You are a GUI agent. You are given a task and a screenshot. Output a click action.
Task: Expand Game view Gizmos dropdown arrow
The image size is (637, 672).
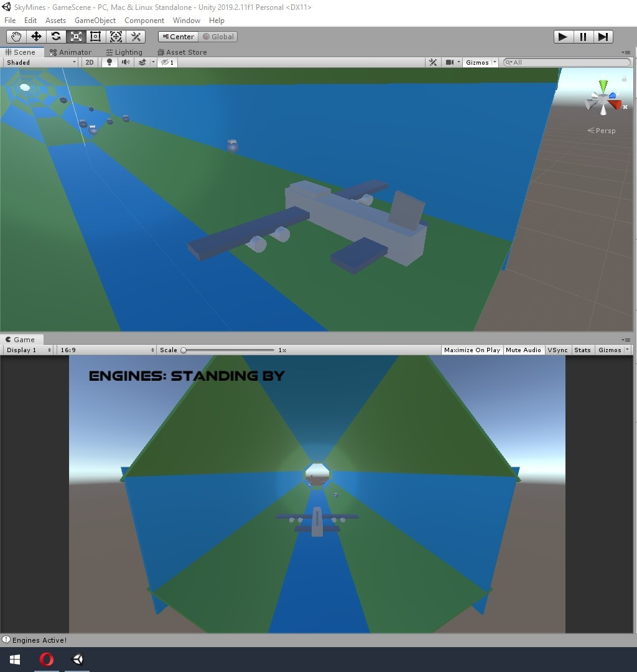(628, 350)
